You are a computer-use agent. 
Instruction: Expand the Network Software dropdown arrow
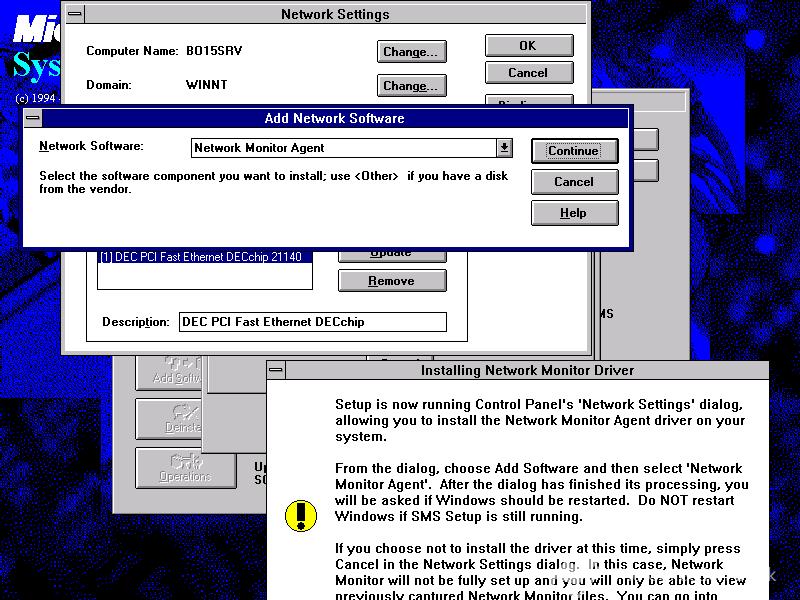[x=504, y=148]
